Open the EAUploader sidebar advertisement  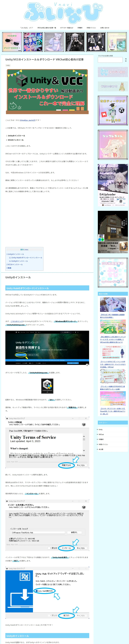113,185
